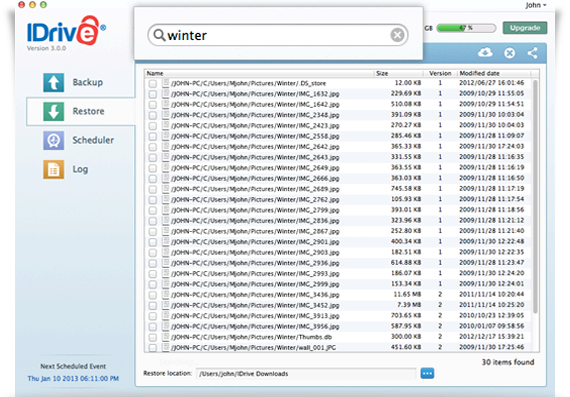570x397 pixels.
Task: Check the .DS_store file checkbox
Action: [153, 84]
